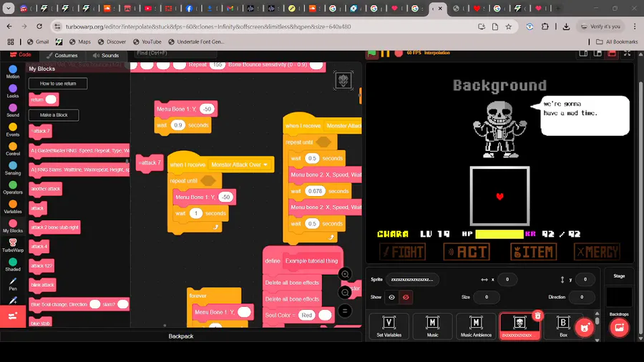Open the My Blocks category

pos(13,226)
